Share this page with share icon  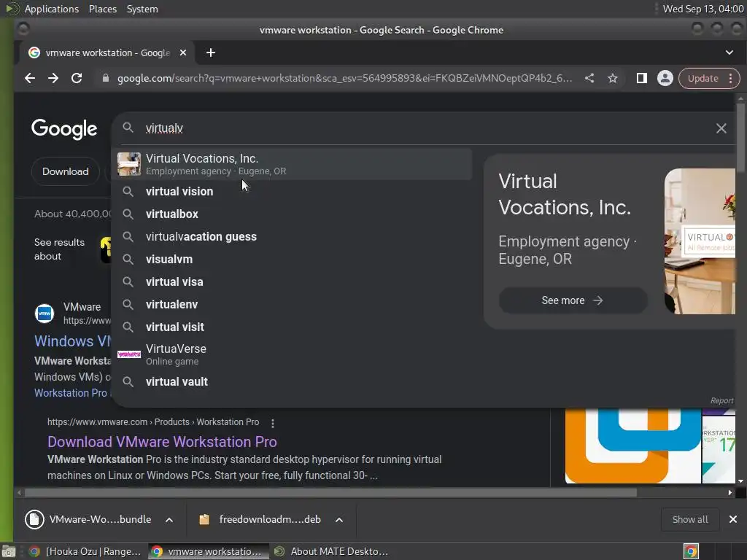(x=589, y=78)
